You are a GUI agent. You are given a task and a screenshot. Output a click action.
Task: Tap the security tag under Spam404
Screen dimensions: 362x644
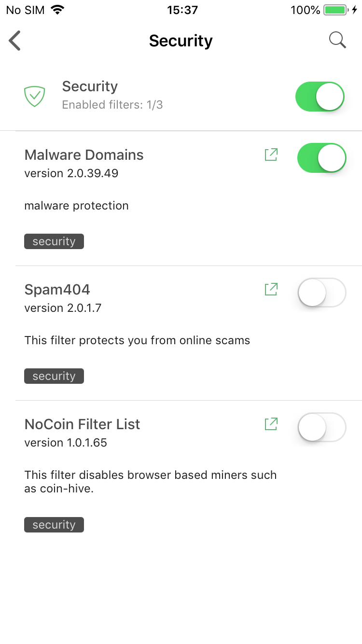(x=54, y=376)
